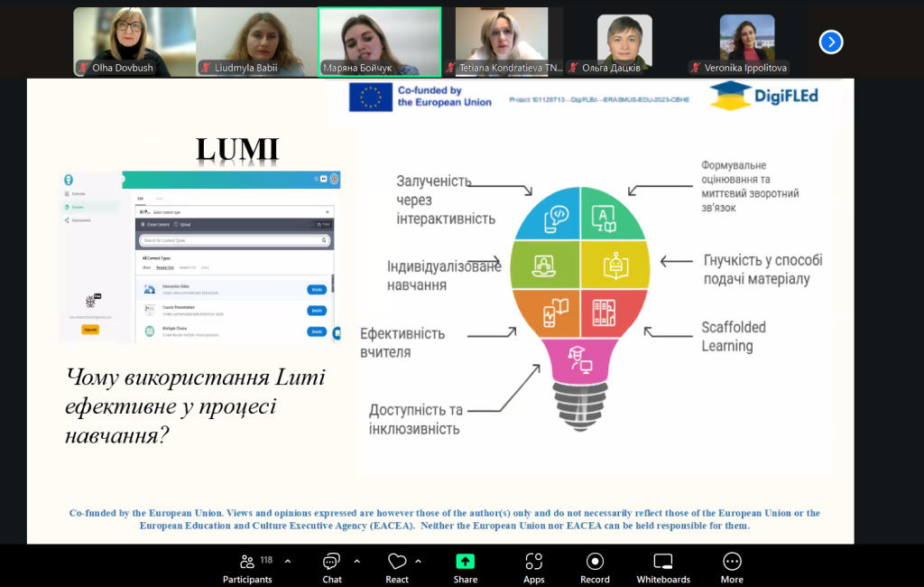The width and height of the screenshot is (924, 587).
Task: Open the Participants panel
Action: point(247,566)
